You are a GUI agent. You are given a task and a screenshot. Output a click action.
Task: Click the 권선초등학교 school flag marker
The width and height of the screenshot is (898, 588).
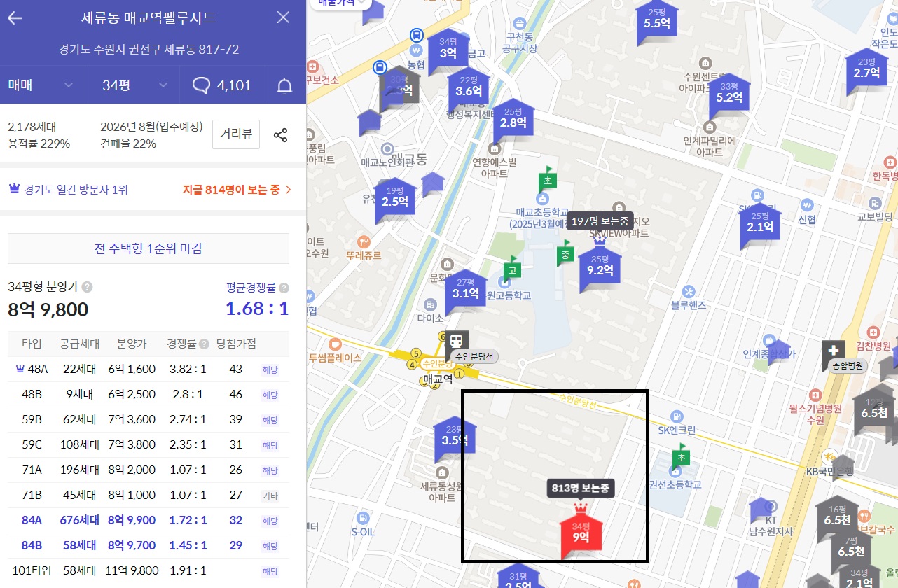coord(681,456)
